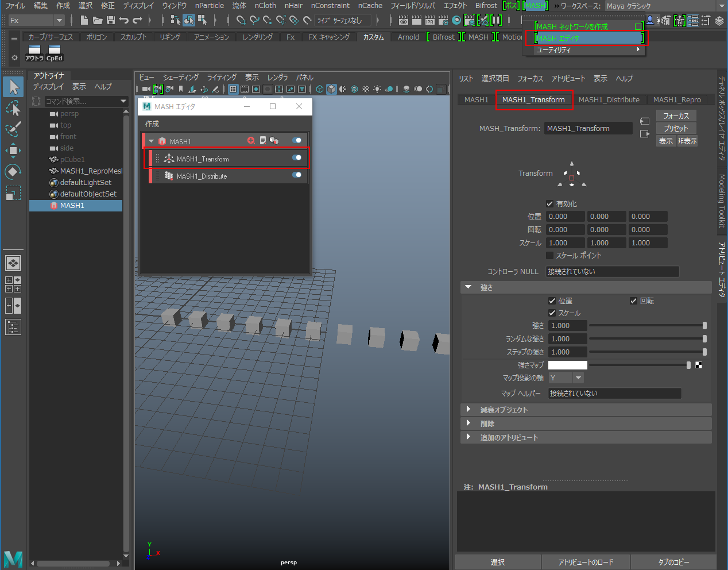Open the ポリゴン shelf tab
The width and height of the screenshot is (728, 570).
point(96,37)
